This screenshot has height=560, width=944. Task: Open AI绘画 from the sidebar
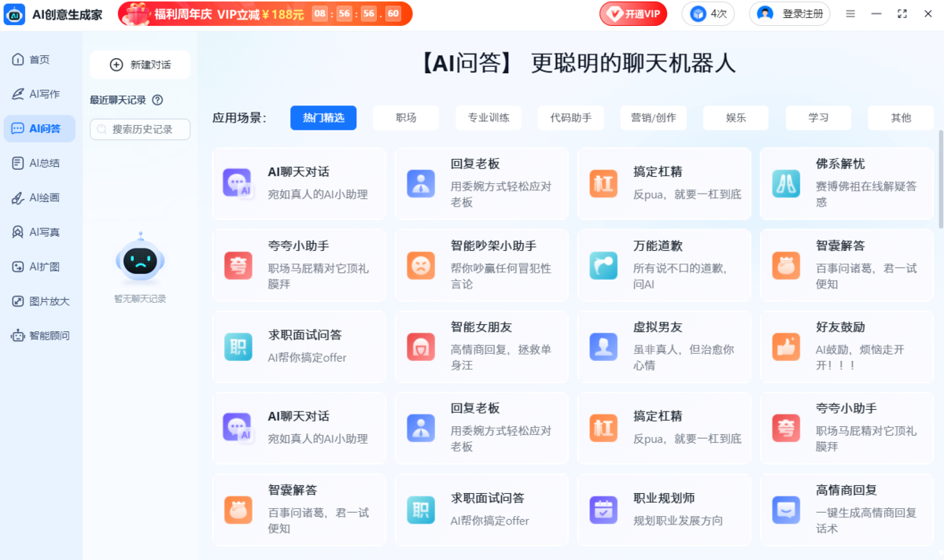click(x=39, y=197)
